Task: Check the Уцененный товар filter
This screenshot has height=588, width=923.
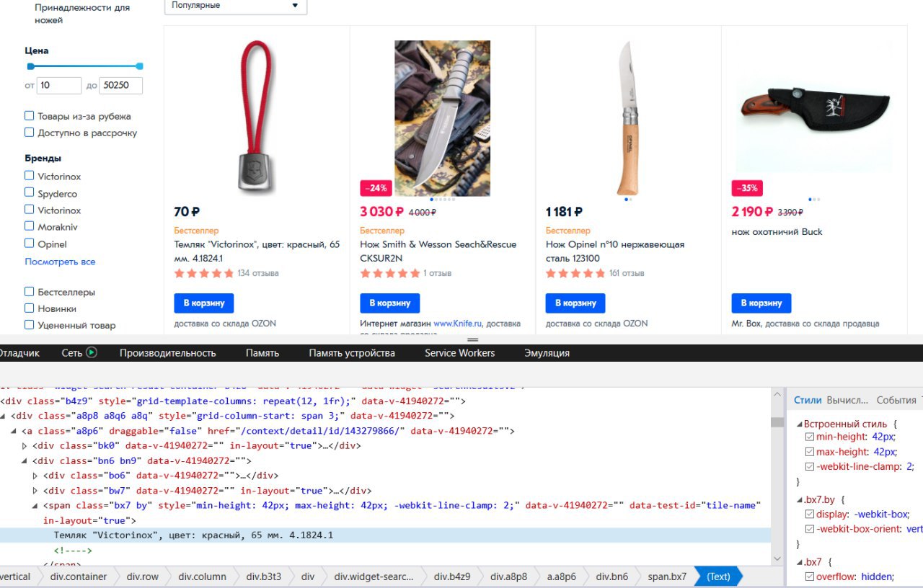Action: [x=30, y=324]
